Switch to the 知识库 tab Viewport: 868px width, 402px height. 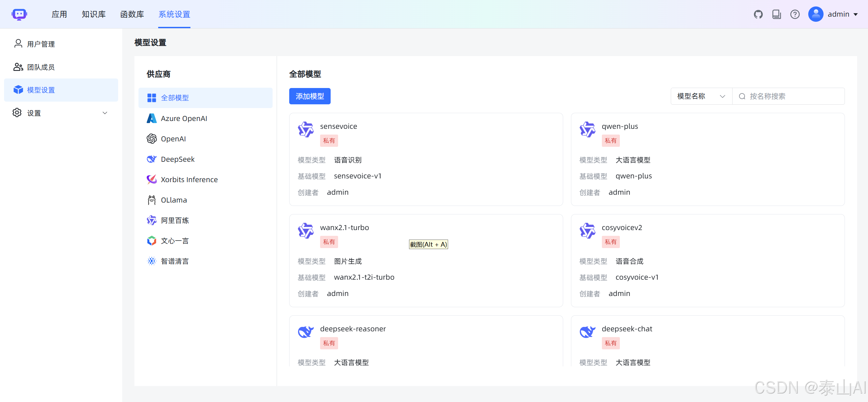[x=94, y=14]
